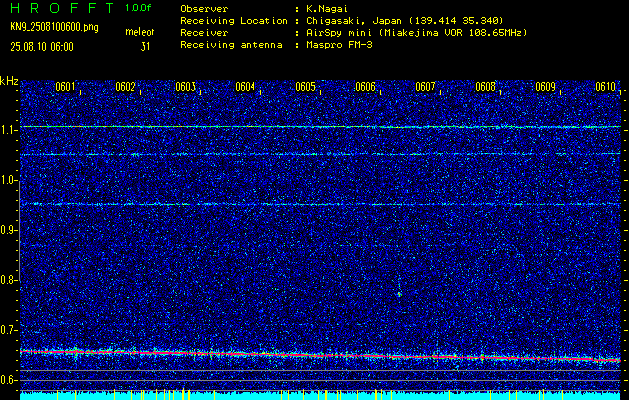Image resolution: width=629 pixels, height=400 pixels.
Task: Select the Chigasaki, Japan location value
Action: [404, 20]
